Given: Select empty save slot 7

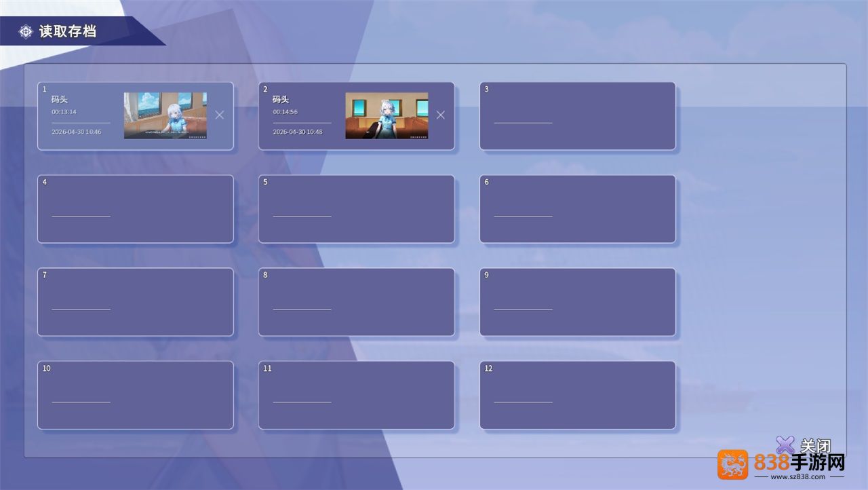Looking at the screenshot, I should point(135,302).
